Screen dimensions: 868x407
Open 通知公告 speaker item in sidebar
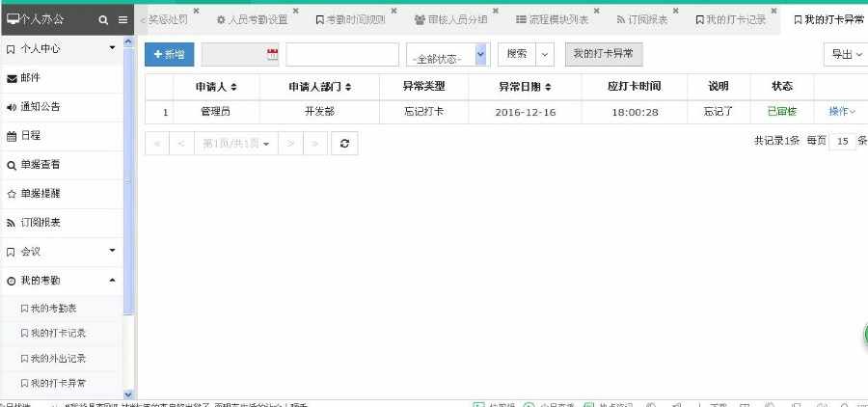click(62, 107)
